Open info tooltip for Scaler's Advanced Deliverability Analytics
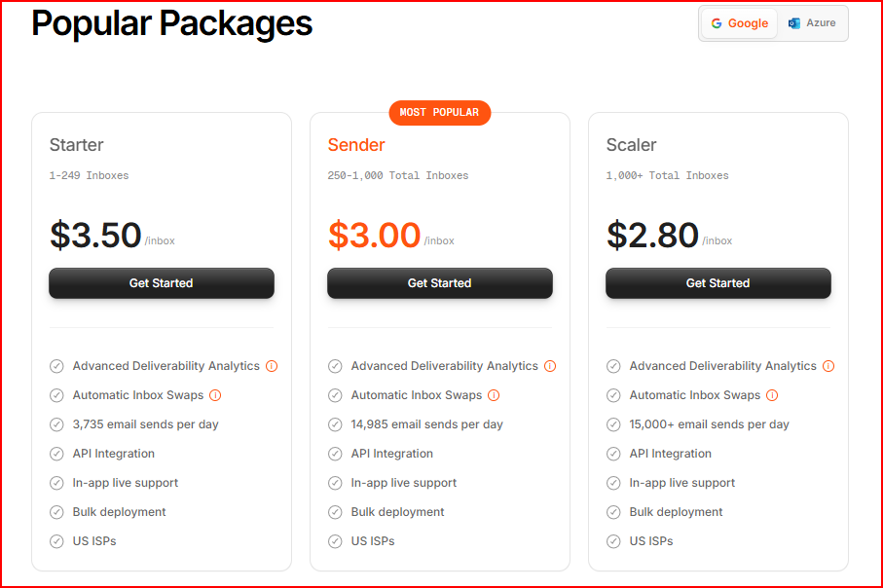Viewport: 883px width, 588px height. click(828, 366)
